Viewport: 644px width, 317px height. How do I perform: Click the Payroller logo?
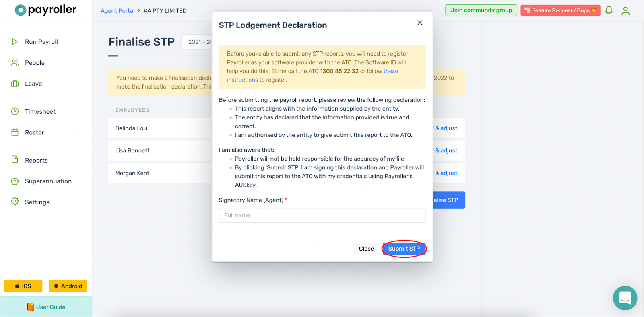45,10
